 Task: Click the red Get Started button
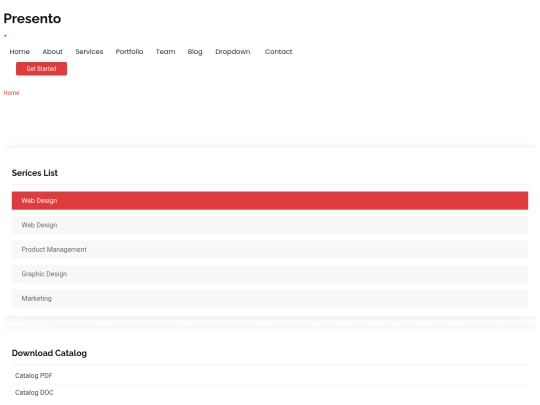click(41, 69)
